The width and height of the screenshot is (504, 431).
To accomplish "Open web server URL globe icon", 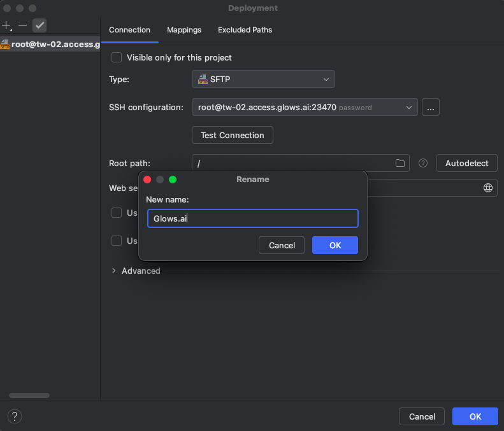I will [488, 188].
